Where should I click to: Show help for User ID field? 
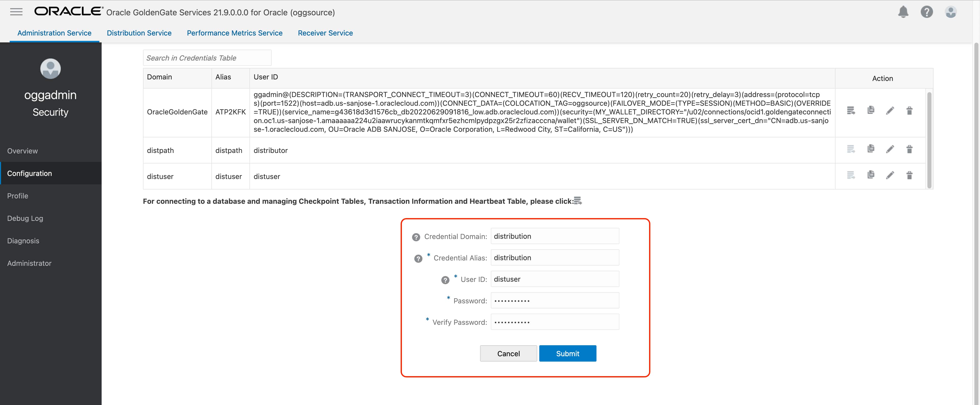pyautogui.click(x=445, y=280)
